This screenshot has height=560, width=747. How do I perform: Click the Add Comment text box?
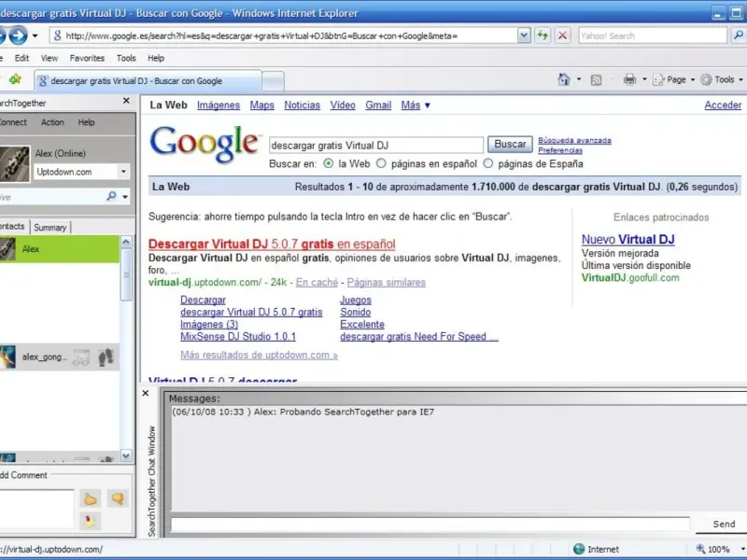[x=36, y=509]
